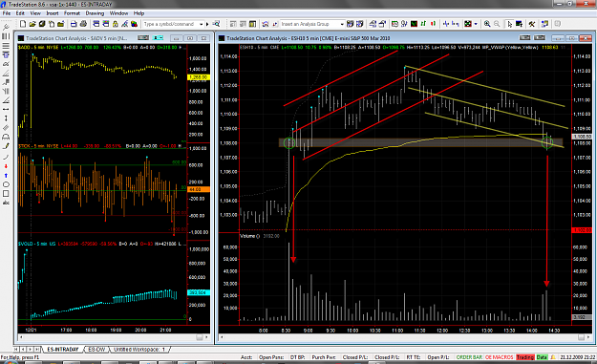Select the ellipse drawing tool

pyautogui.click(x=6, y=184)
